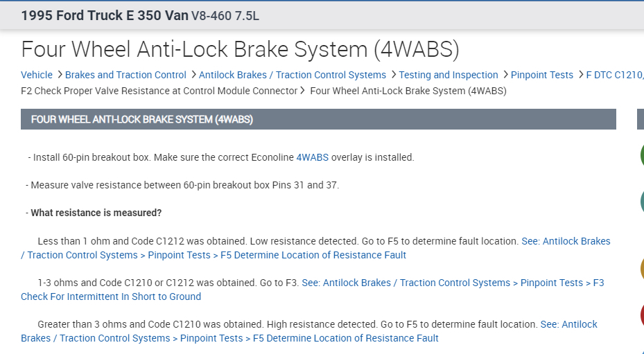Follow the See link after high resistance text
644x354 pixels.
point(568,324)
